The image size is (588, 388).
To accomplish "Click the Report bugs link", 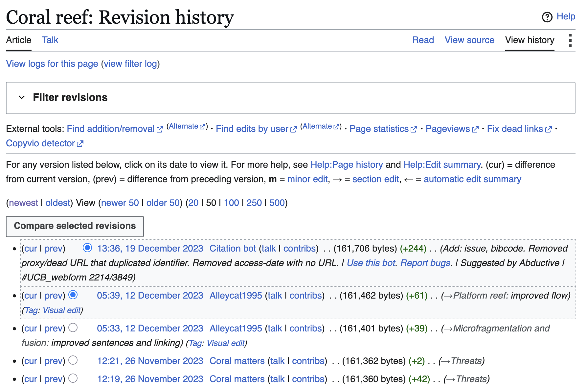I will pyautogui.click(x=425, y=263).
